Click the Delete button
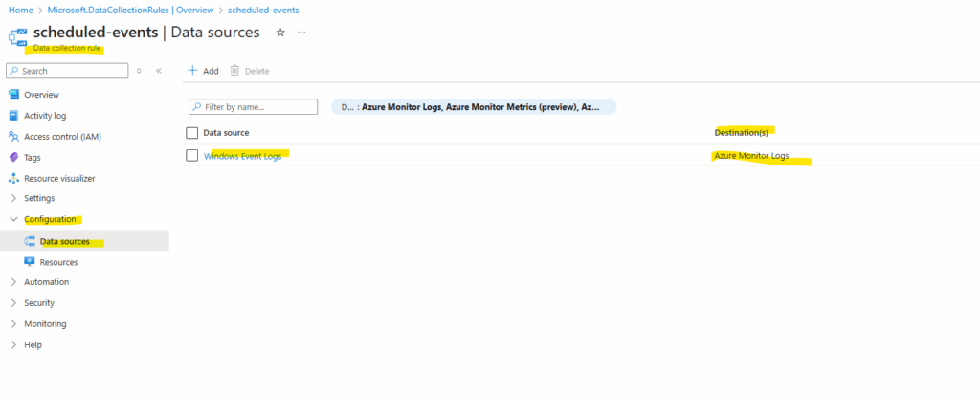Viewport: 980px width, 397px height. point(250,71)
